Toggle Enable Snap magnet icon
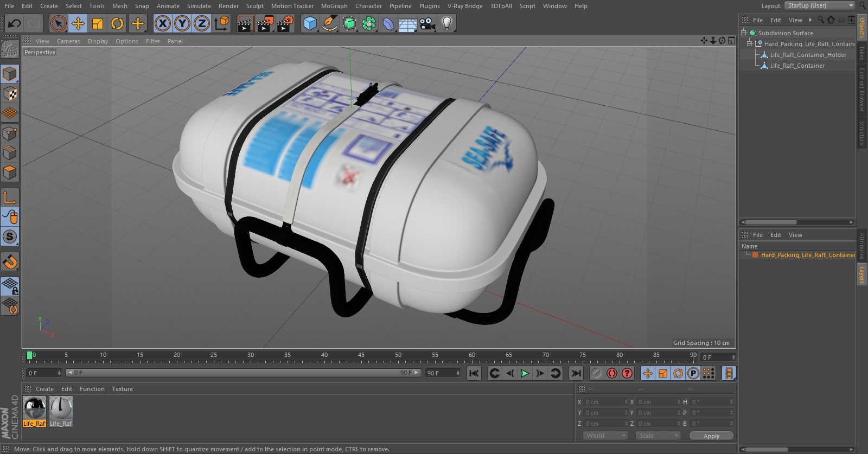868x454 pixels. pyautogui.click(x=10, y=262)
